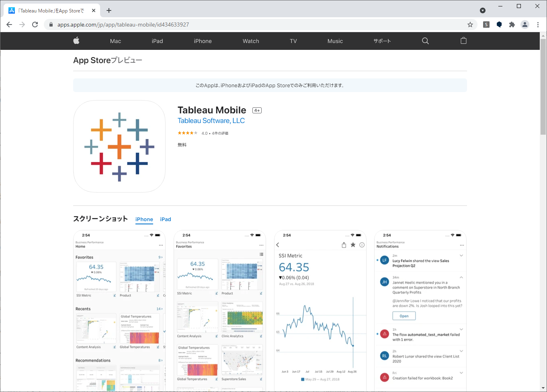The height and width of the screenshot is (392, 547).
Task: Open the extensions puzzle icon
Action: coord(512,25)
